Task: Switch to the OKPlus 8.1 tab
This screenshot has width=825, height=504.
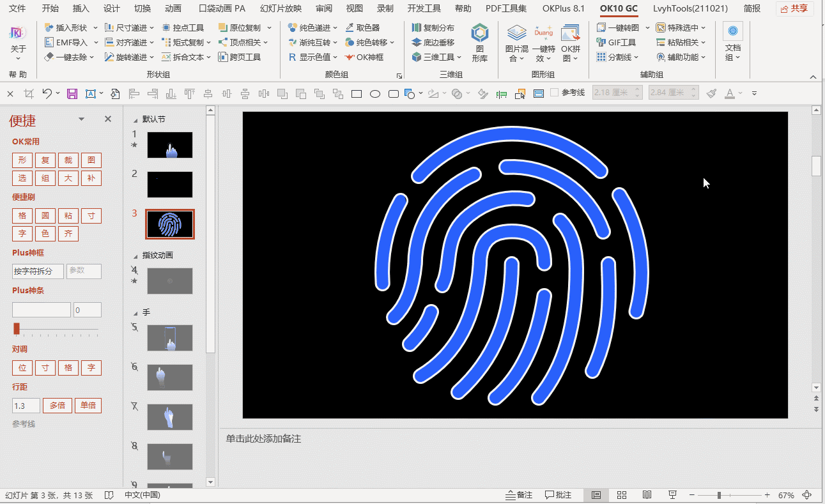Action: pyautogui.click(x=564, y=9)
